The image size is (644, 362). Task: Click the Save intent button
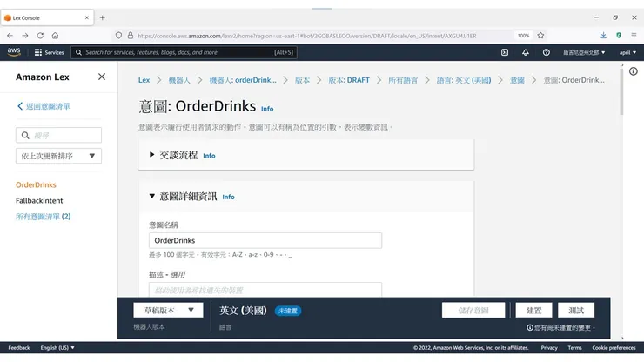click(473, 311)
